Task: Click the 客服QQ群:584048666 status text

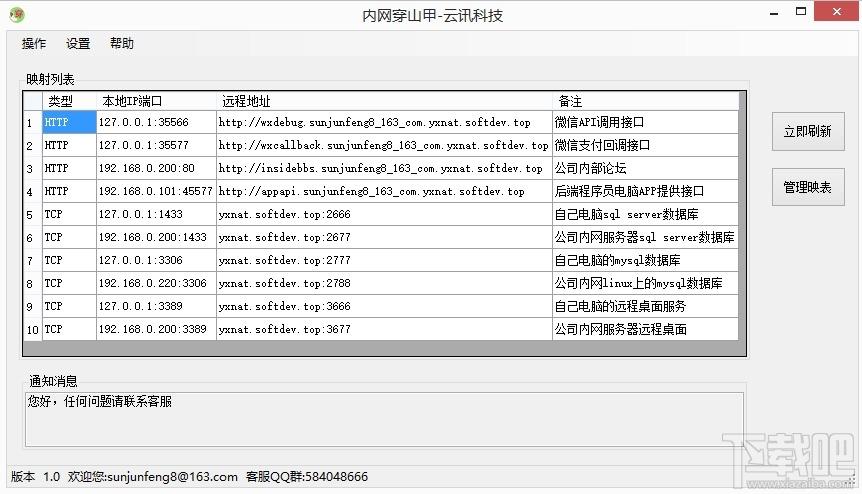Action: click(x=307, y=476)
